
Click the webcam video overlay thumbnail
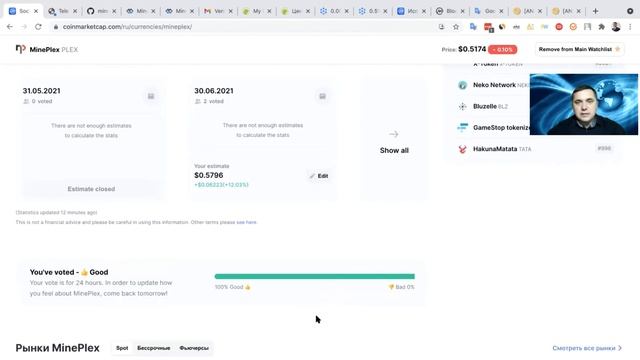tap(584, 104)
